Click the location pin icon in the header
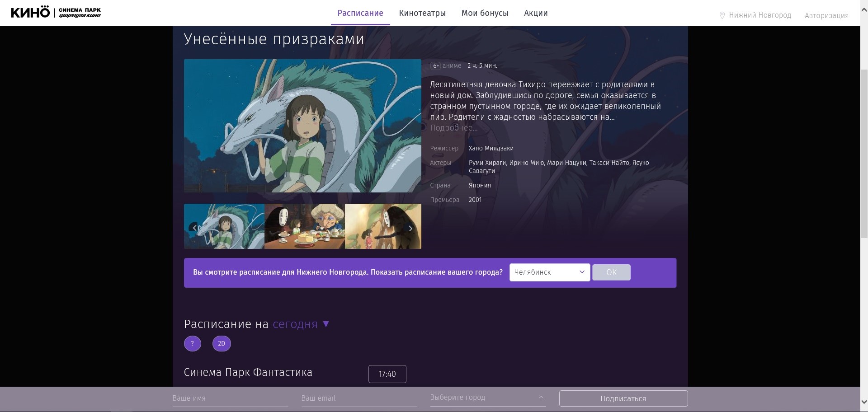The width and height of the screenshot is (868, 412). point(722,15)
